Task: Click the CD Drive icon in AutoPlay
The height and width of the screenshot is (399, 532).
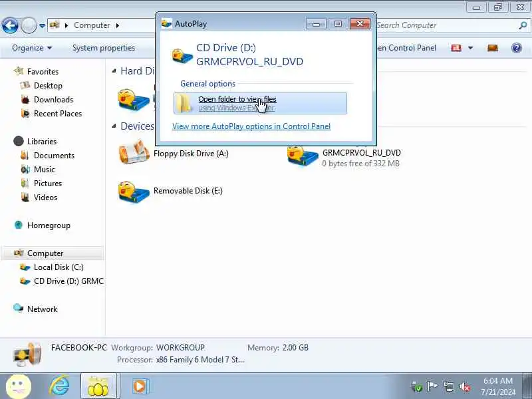Action: click(x=182, y=56)
